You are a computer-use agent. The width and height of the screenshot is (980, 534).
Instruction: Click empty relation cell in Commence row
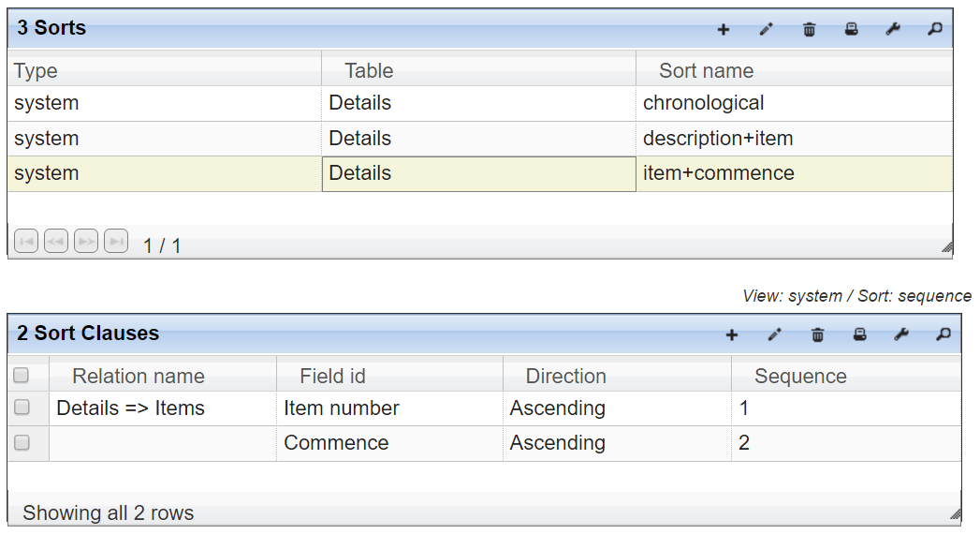(163, 443)
